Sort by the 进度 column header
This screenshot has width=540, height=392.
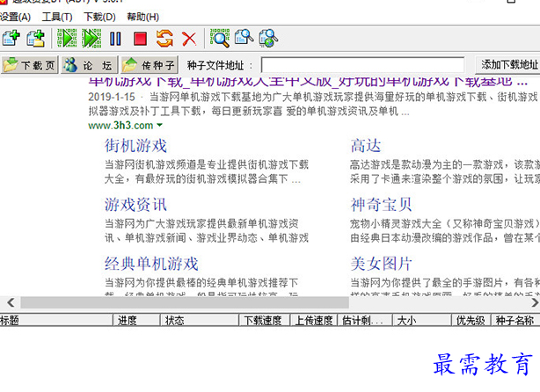click(x=136, y=321)
